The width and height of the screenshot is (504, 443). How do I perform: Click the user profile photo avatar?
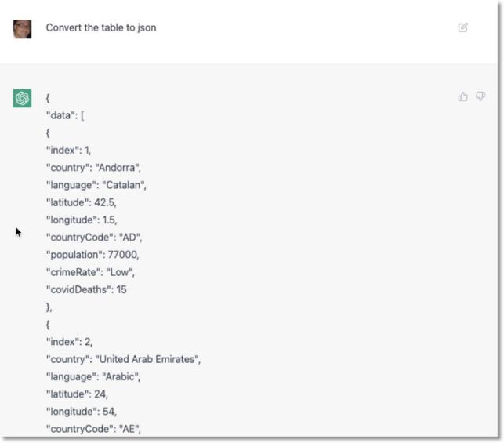[x=22, y=29]
